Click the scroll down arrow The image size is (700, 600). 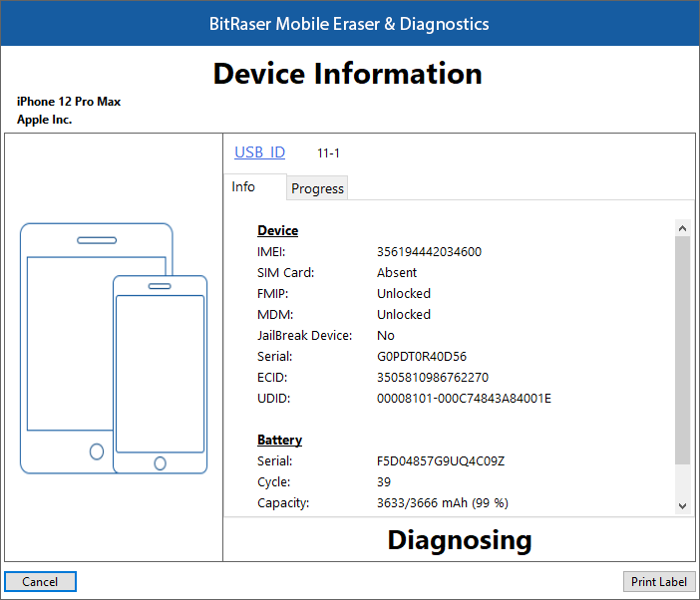(x=682, y=506)
